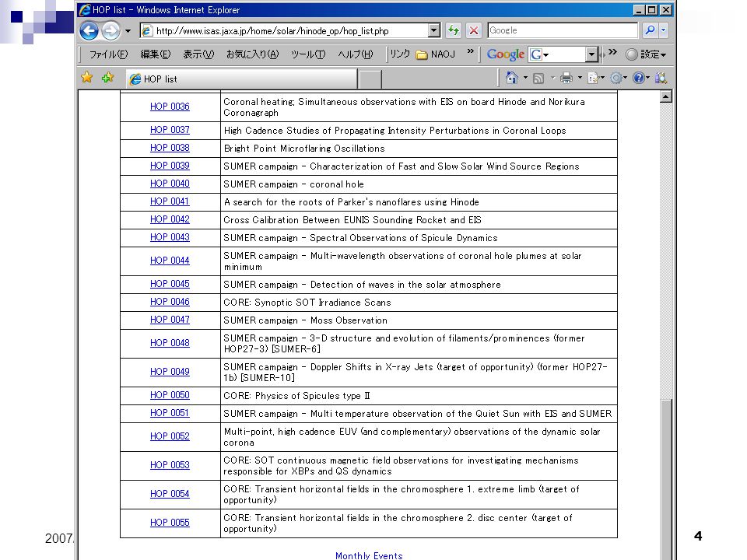The width and height of the screenshot is (747, 560).
Task: Expand the links bar overflow chevron
Action: coord(471,51)
